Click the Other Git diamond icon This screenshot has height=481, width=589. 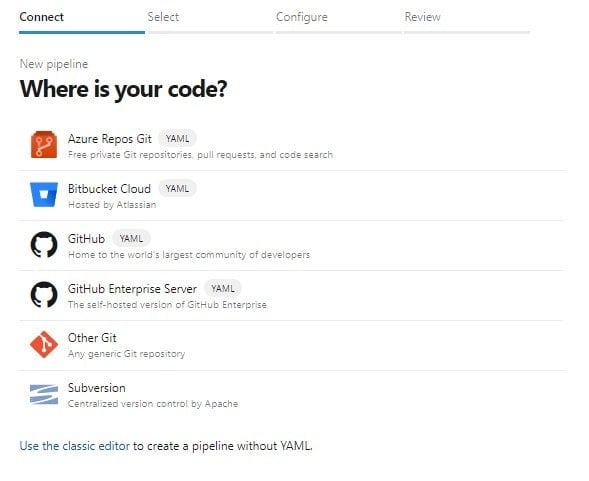pyautogui.click(x=44, y=344)
